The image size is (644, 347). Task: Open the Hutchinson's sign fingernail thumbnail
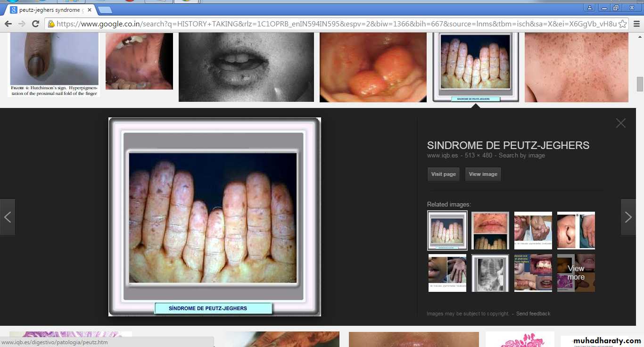click(54, 64)
